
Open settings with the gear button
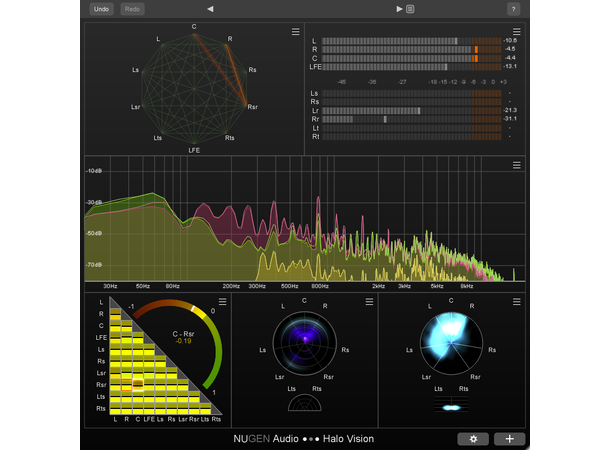point(473,439)
